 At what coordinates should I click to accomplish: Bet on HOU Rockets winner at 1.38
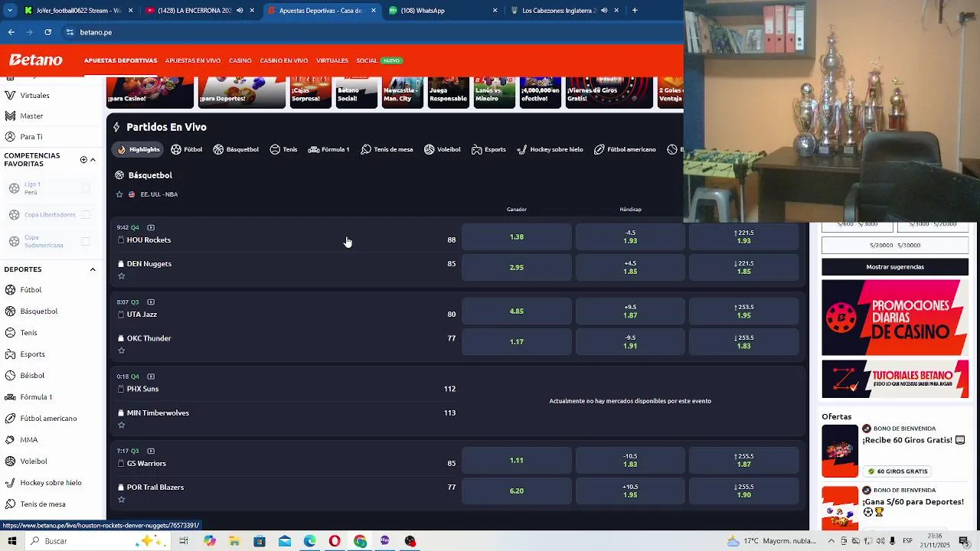point(517,237)
